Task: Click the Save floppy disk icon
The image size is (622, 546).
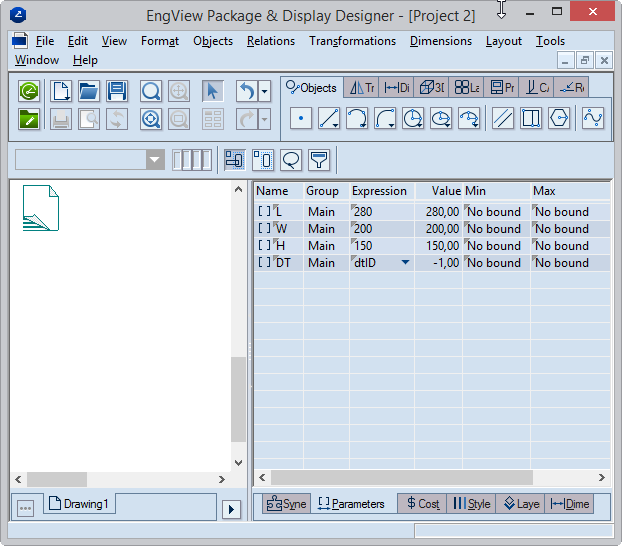Action: 117,91
